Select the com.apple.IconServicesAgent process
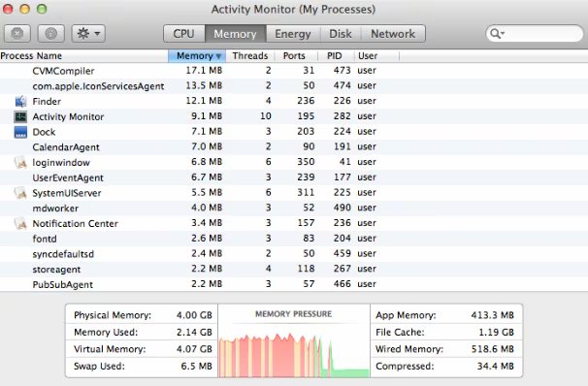Screen dimensions: 588x386 [98, 86]
